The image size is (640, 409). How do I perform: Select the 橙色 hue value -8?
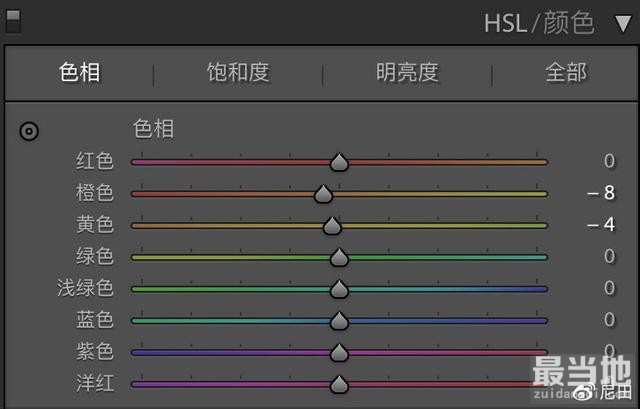coord(601,193)
